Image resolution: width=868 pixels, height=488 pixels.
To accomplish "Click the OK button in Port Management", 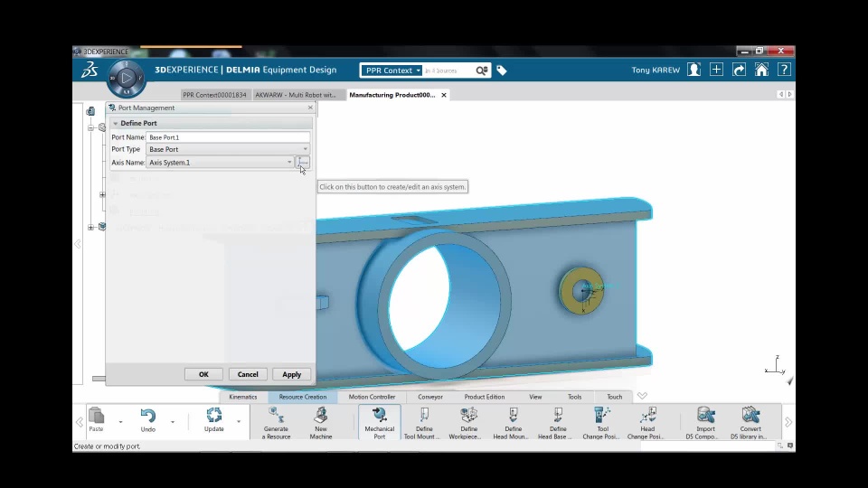I will [x=203, y=374].
